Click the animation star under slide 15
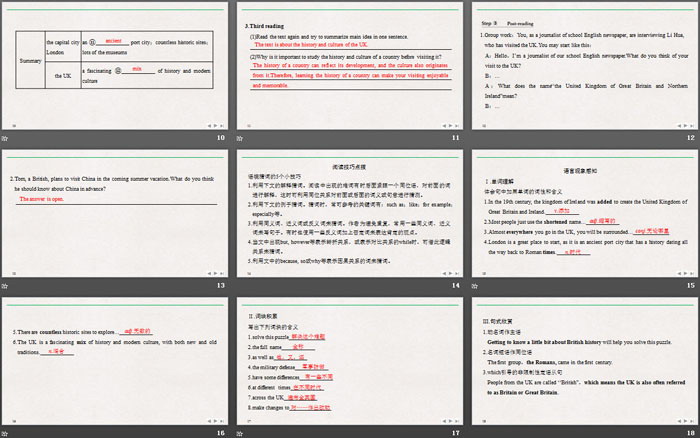The image size is (700, 438). pyautogui.click(x=475, y=286)
